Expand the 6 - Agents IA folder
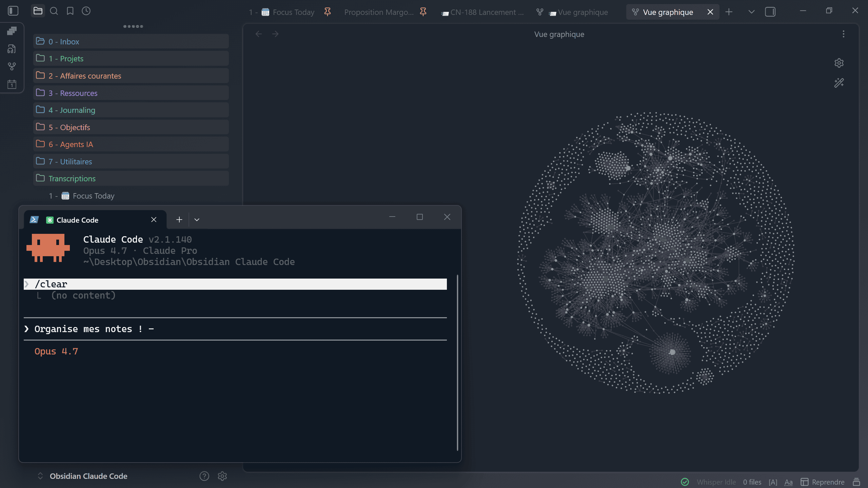Screen dimensions: 868x488 pos(131,144)
